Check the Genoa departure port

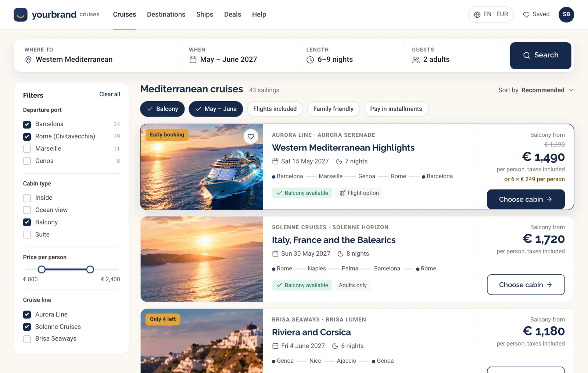click(x=27, y=161)
